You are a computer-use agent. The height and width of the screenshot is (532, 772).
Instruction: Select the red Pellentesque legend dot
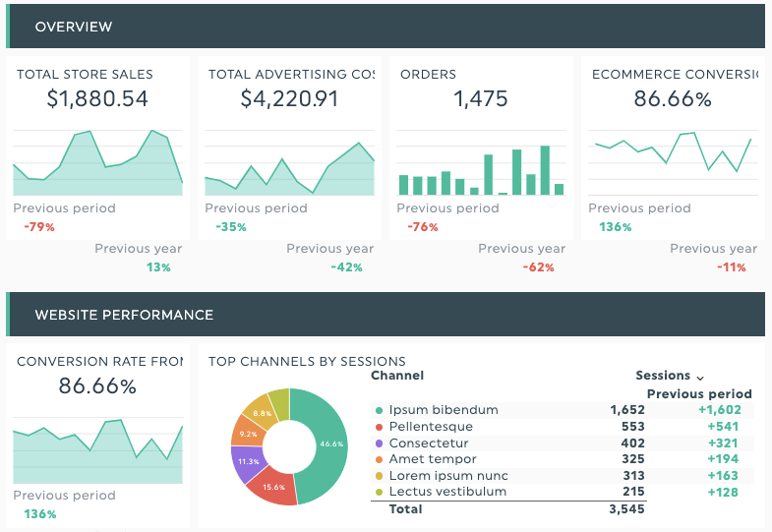pos(379,427)
